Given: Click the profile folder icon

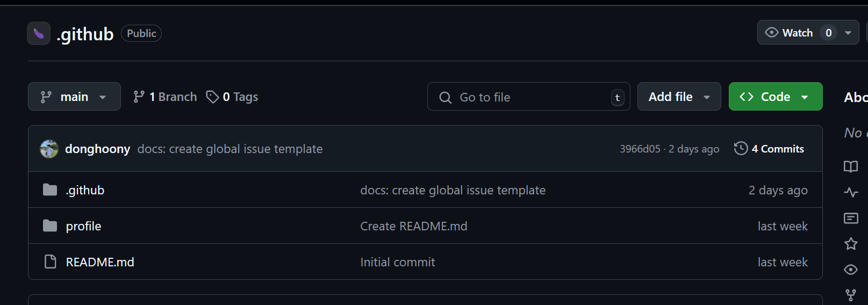Looking at the screenshot, I should (50, 226).
